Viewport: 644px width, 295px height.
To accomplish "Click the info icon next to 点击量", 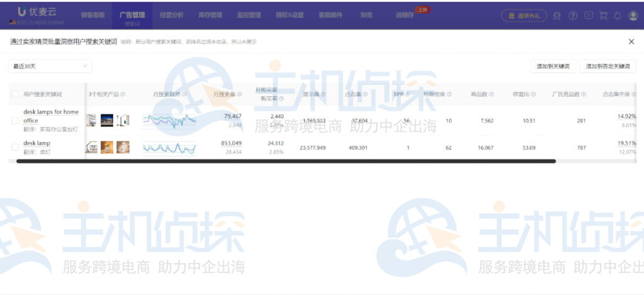I will coord(365,94).
